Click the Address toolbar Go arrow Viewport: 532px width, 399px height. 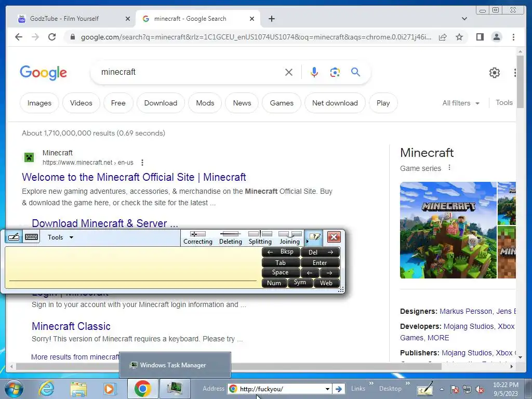(x=338, y=389)
